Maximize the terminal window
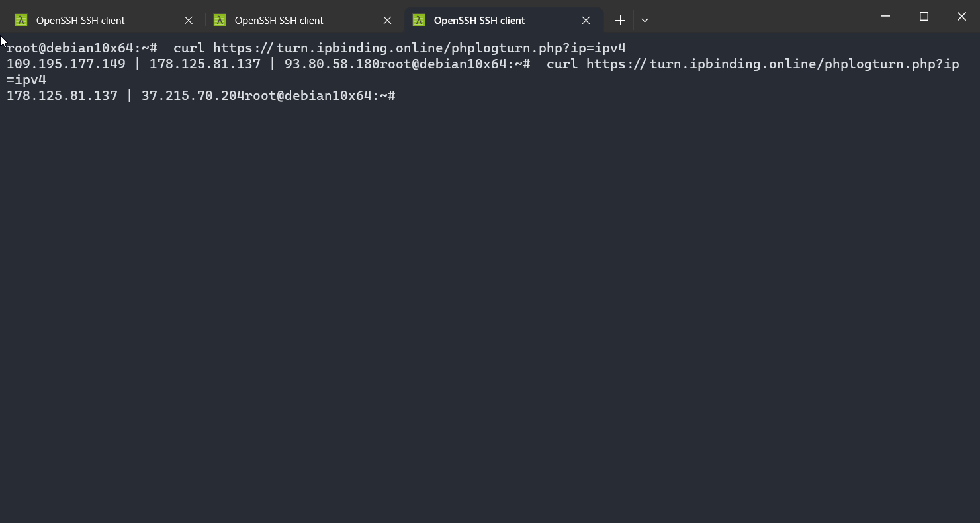 (924, 17)
